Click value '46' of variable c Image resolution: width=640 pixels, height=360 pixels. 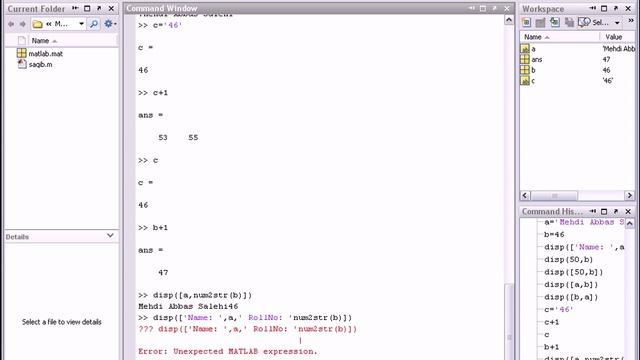[608, 81]
